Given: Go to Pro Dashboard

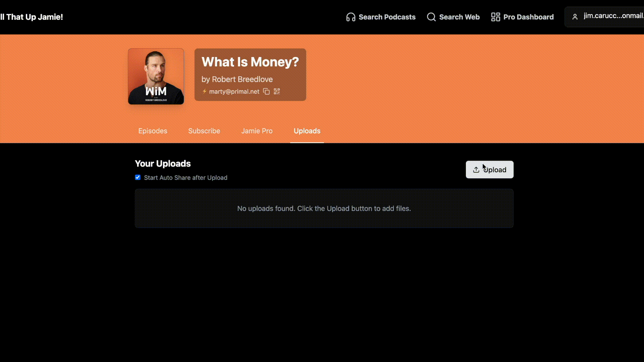Looking at the screenshot, I should [x=522, y=17].
